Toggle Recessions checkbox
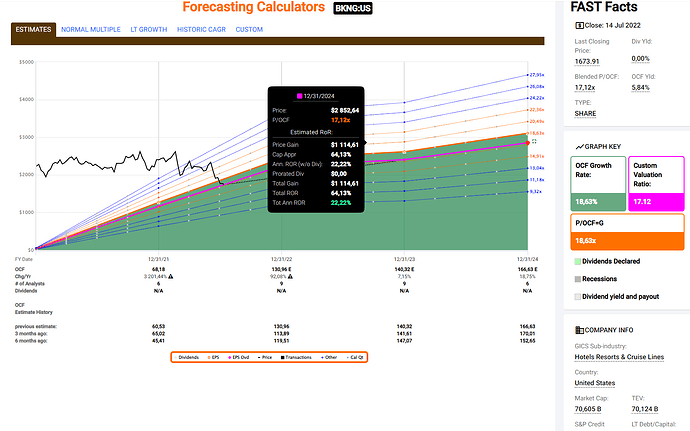Viewport: 690px width, 431px height. [576, 279]
